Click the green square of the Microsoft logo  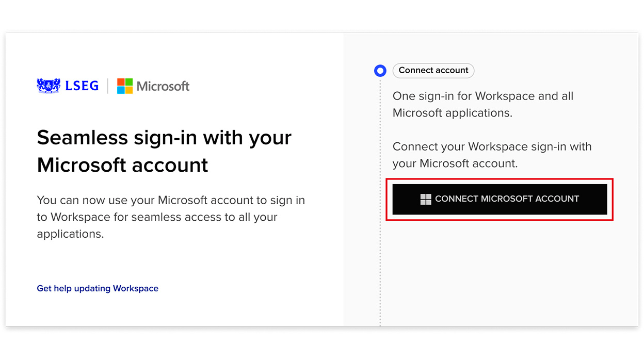[x=129, y=82]
